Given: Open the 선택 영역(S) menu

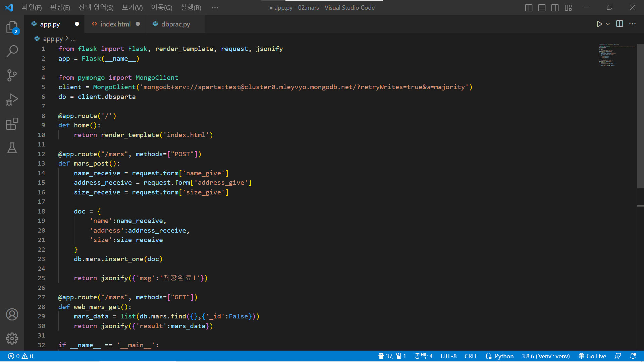Looking at the screenshot, I should pos(96,7).
